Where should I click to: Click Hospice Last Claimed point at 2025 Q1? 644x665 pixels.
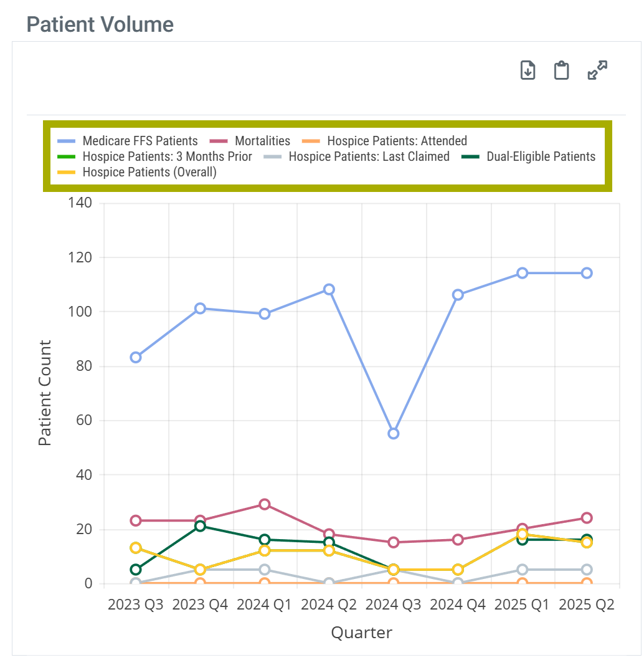coord(523,570)
